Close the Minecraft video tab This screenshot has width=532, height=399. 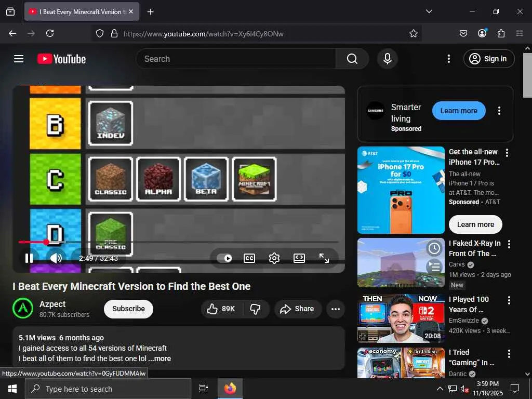pyautogui.click(x=131, y=11)
